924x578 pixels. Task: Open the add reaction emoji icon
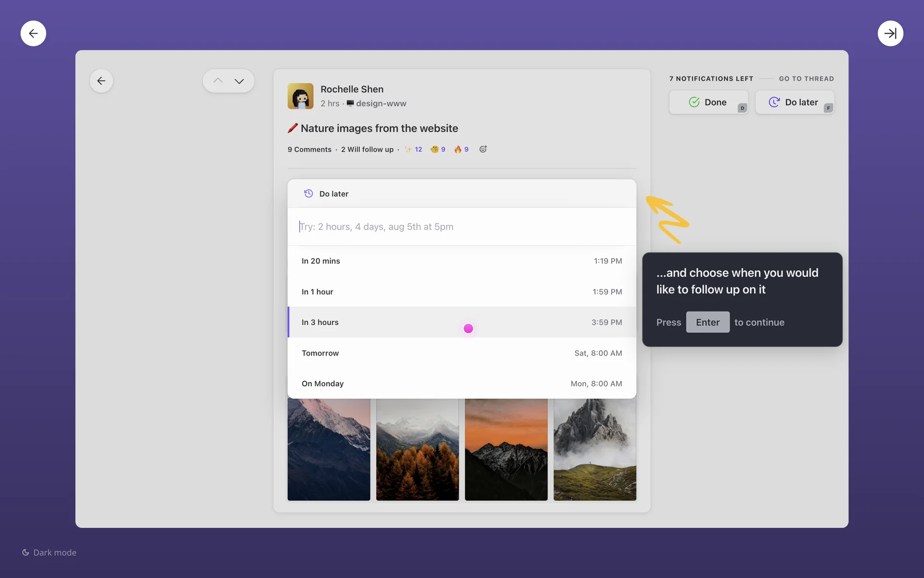point(483,149)
